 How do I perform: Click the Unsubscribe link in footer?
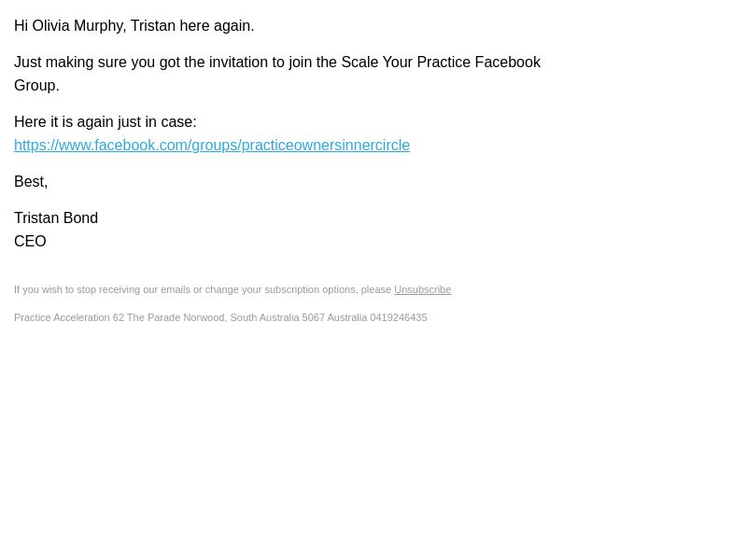click(x=422, y=289)
